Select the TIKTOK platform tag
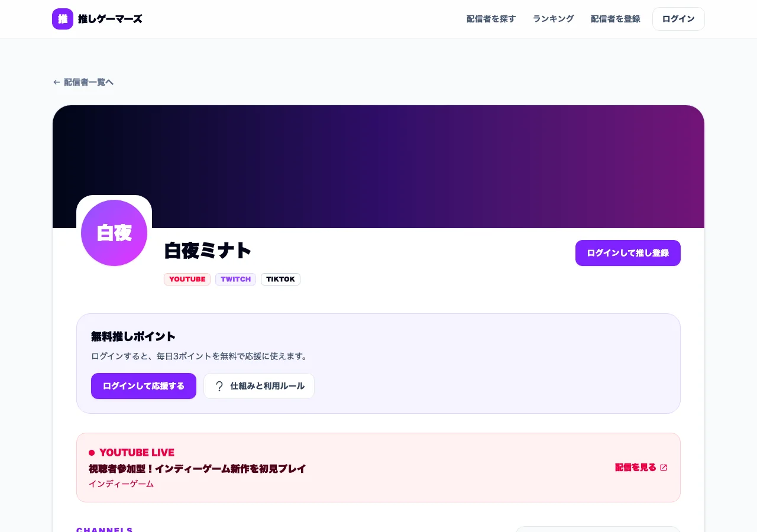The height and width of the screenshot is (532, 757). point(280,279)
